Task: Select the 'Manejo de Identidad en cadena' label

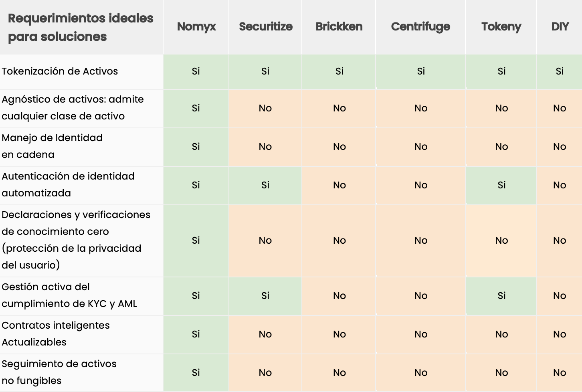Action: click(x=52, y=146)
